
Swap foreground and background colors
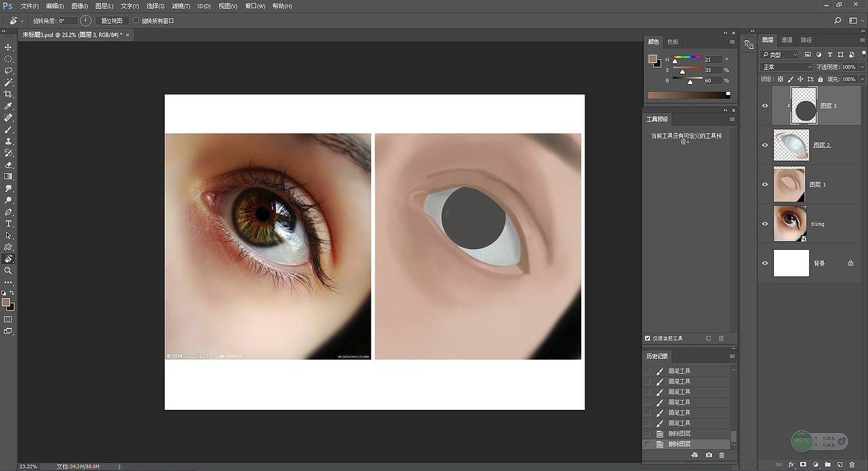coord(12,293)
